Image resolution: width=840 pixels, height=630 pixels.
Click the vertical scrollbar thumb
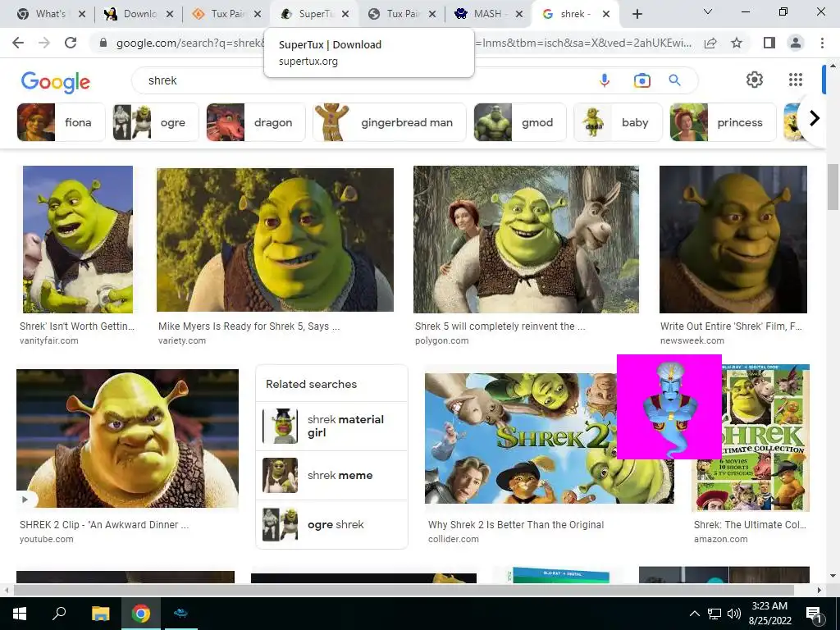833,187
